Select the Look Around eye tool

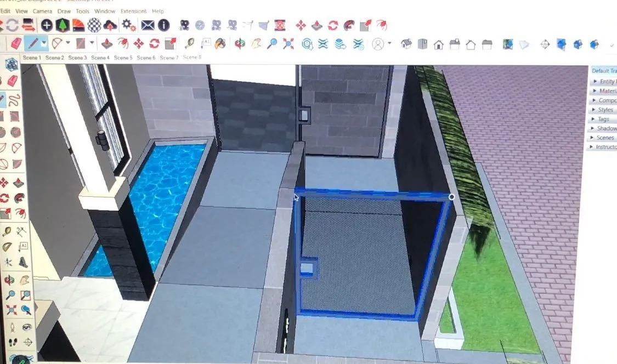click(x=27, y=327)
